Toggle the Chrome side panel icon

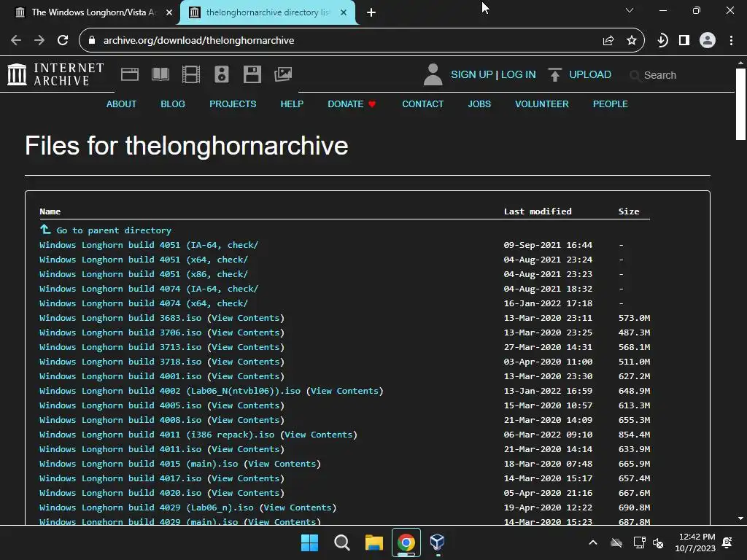[x=684, y=41]
